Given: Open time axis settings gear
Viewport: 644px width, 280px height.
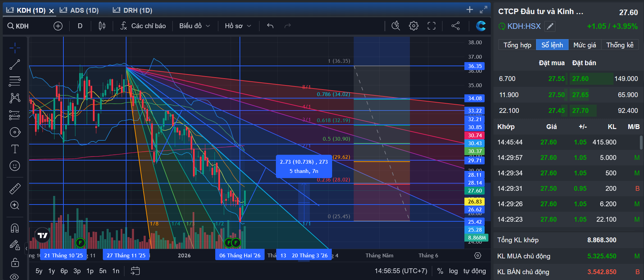Looking at the screenshot, I should pos(478,256).
